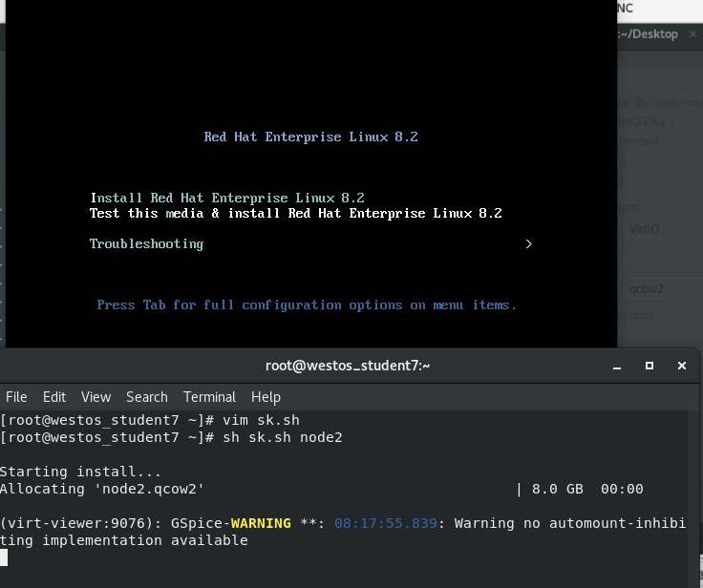The height and width of the screenshot is (588, 703).
Task: Click the "Allocating 'node2.qcow2'" line
Action: tap(102, 489)
